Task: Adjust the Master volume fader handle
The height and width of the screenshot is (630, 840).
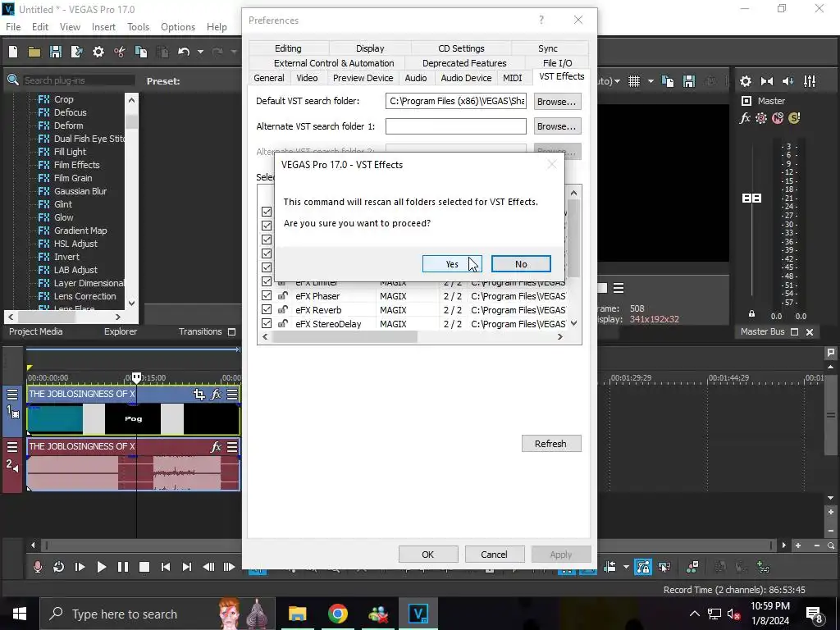Action: (x=751, y=199)
